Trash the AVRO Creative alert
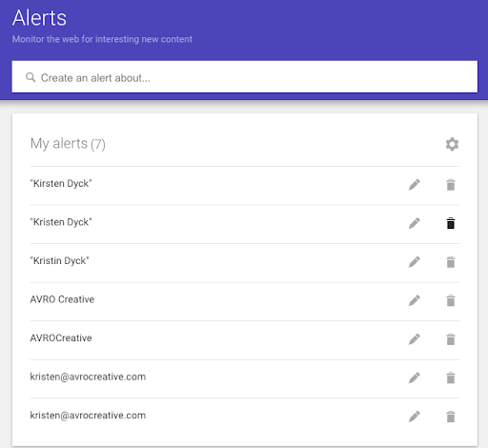This screenshot has height=448, width=488. 451,300
